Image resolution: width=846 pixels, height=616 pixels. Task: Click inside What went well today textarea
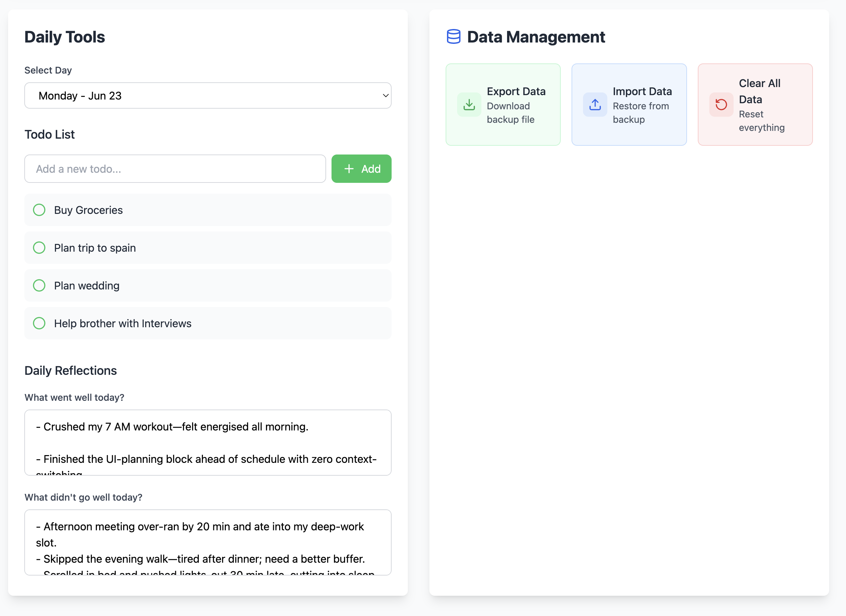208,442
